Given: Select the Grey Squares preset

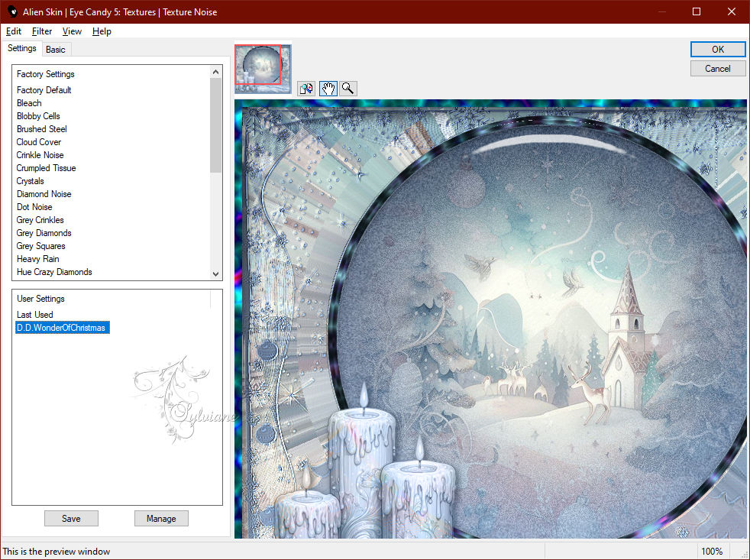Looking at the screenshot, I should (x=40, y=245).
